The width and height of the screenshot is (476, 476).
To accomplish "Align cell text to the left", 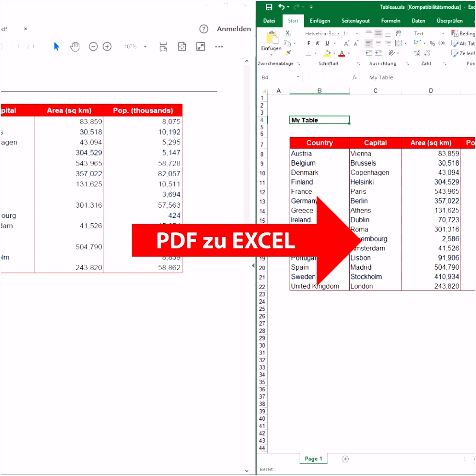I will pos(369,43).
